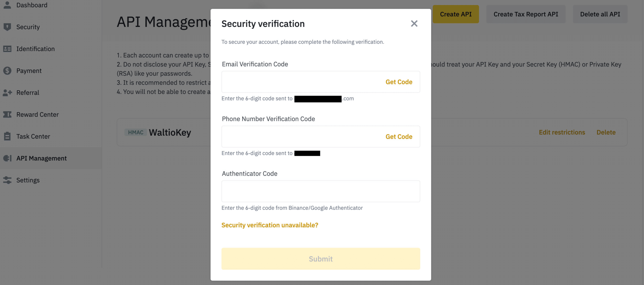Open API Management menu item
644x285 pixels.
pos(42,158)
